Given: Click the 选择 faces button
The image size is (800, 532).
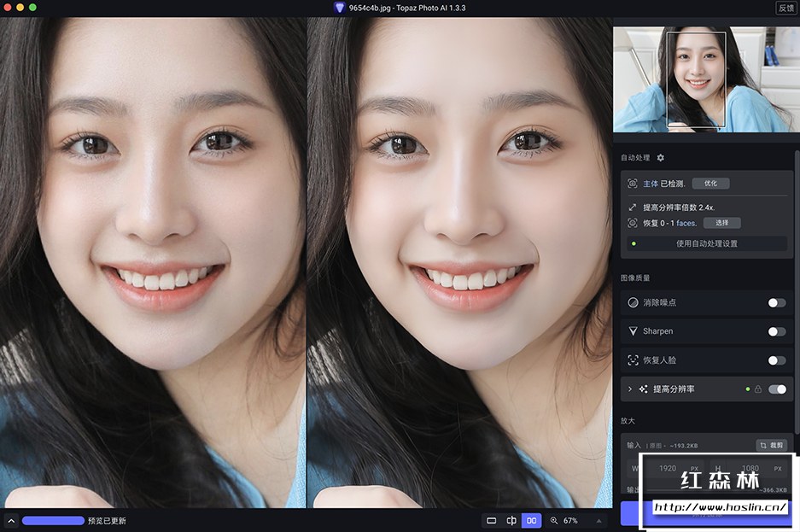Looking at the screenshot, I should [722, 223].
